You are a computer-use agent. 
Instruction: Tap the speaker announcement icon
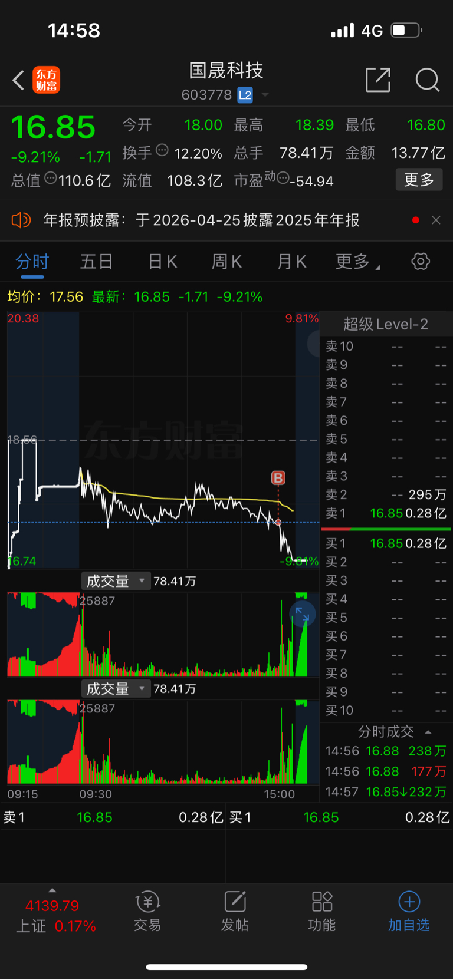[21, 220]
